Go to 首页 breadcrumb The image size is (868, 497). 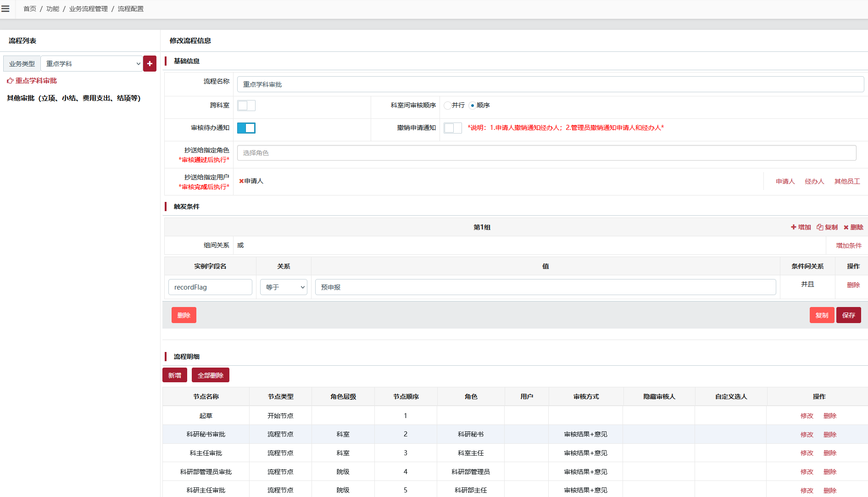tap(30, 9)
